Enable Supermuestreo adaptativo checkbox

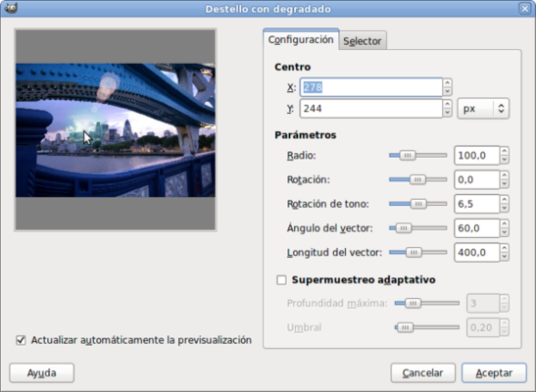[281, 280]
